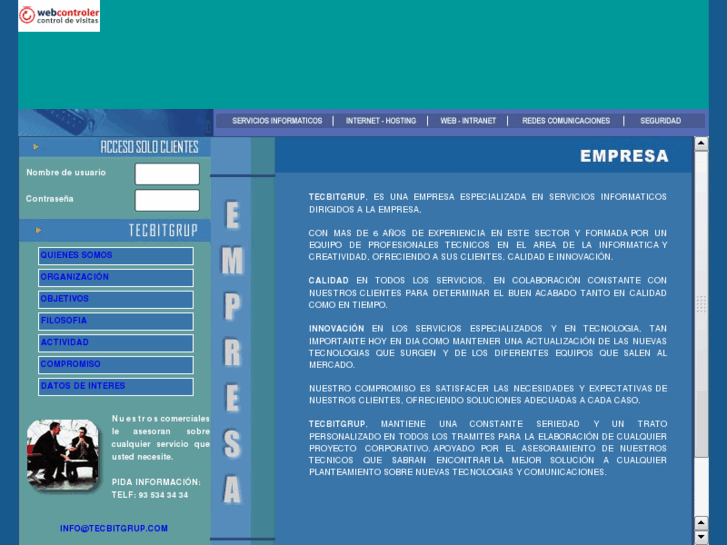Click the webcontroler visit counter logo
Image resolution: width=727 pixels, height=545 pixels.
coord(59,15)
